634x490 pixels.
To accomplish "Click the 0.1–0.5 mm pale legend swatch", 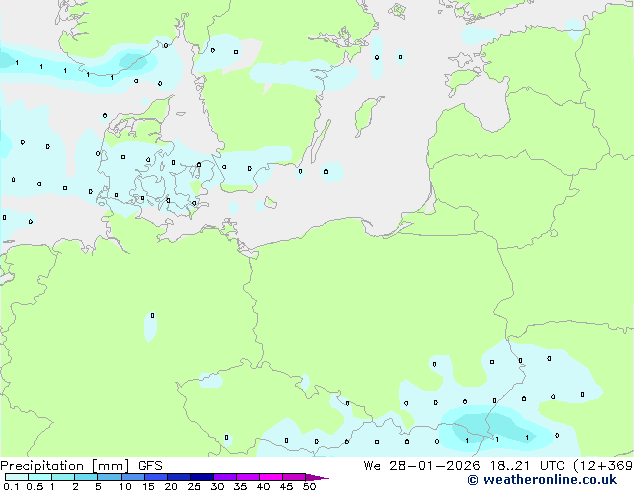I will pos(17,477).
